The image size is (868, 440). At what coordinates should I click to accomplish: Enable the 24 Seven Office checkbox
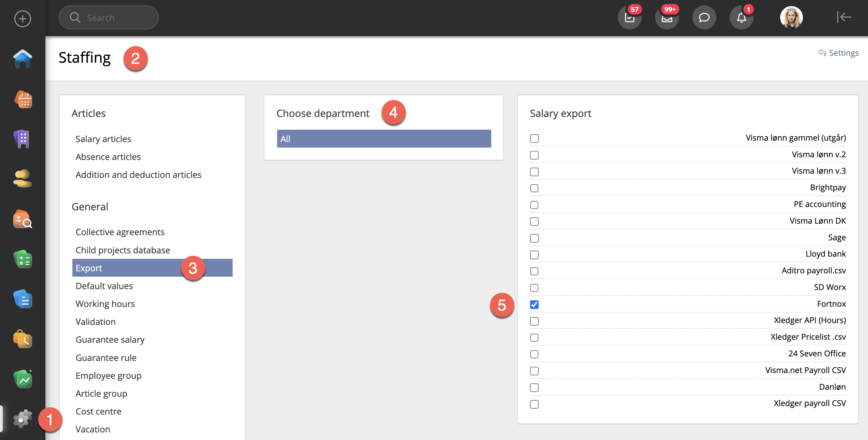coord(534,354)
